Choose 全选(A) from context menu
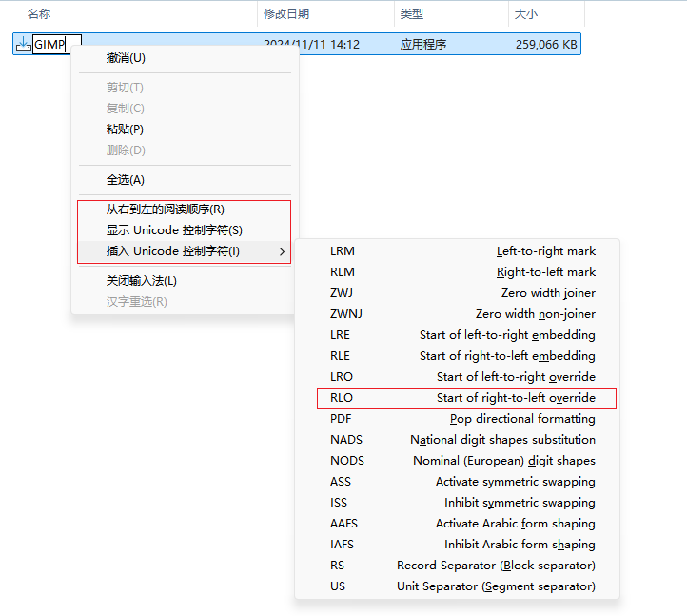687x616 pixels. (x=125, y=180)
